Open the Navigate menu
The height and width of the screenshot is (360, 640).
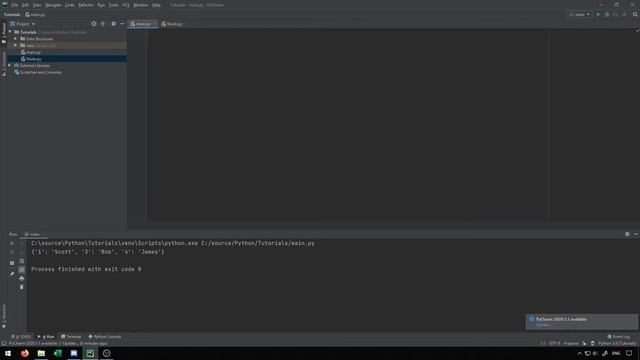click(x=53, y=5)
